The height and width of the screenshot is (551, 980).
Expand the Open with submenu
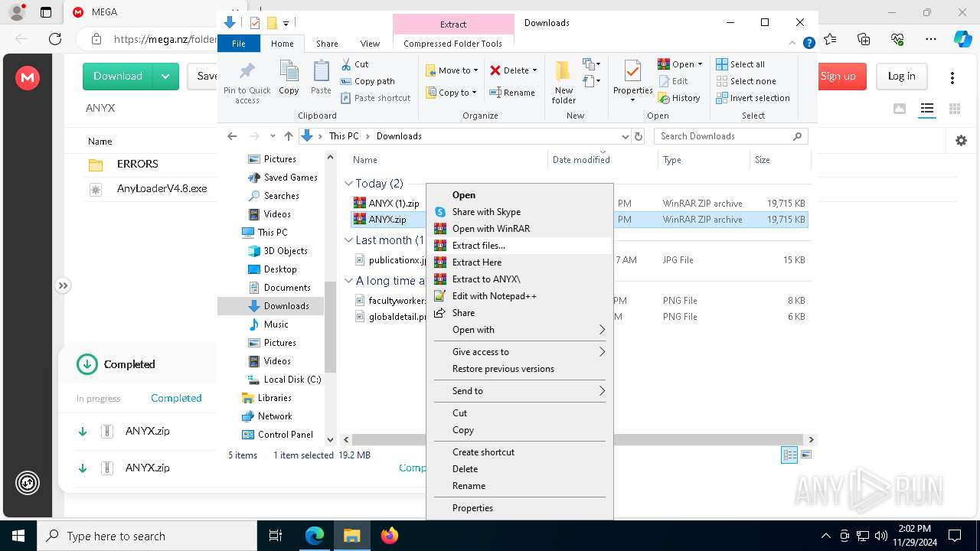click(519, 330)
